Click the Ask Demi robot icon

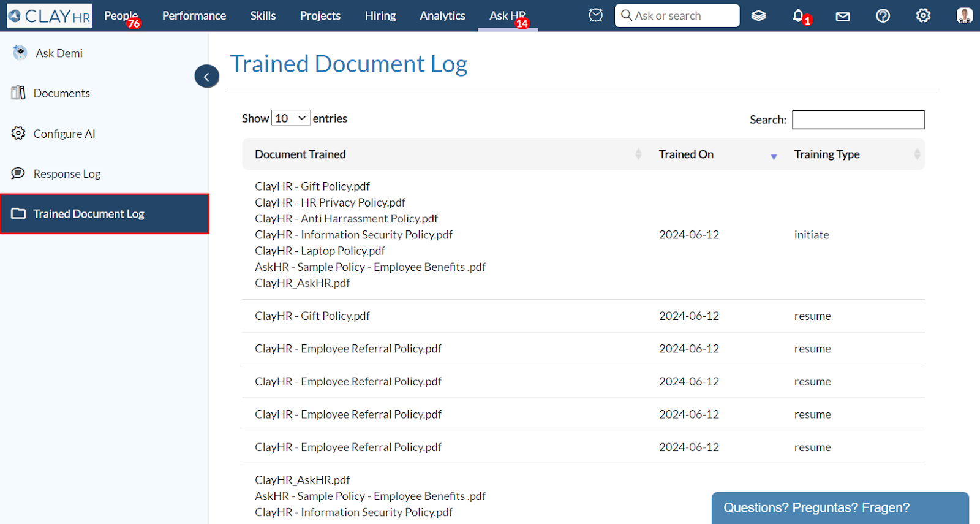20,53
